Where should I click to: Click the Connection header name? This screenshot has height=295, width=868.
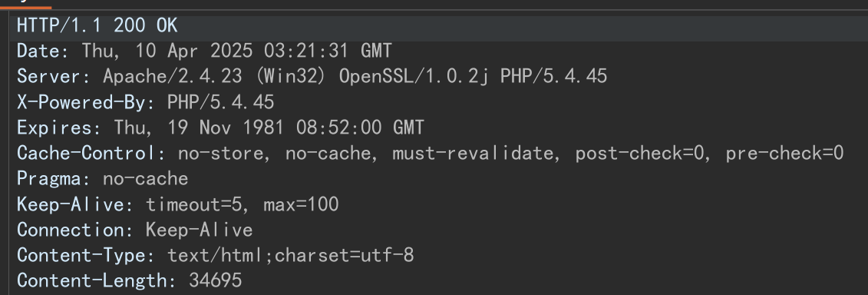75,230
